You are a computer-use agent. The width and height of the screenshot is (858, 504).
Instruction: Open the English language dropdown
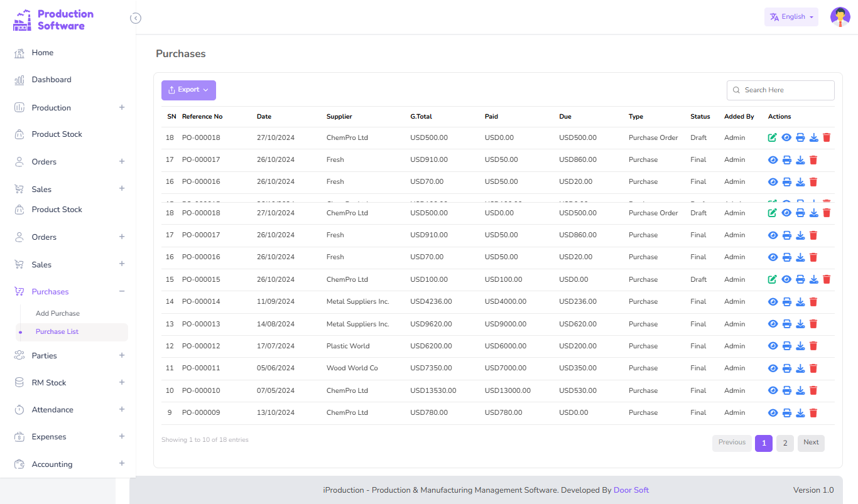[x=791, y=16]
